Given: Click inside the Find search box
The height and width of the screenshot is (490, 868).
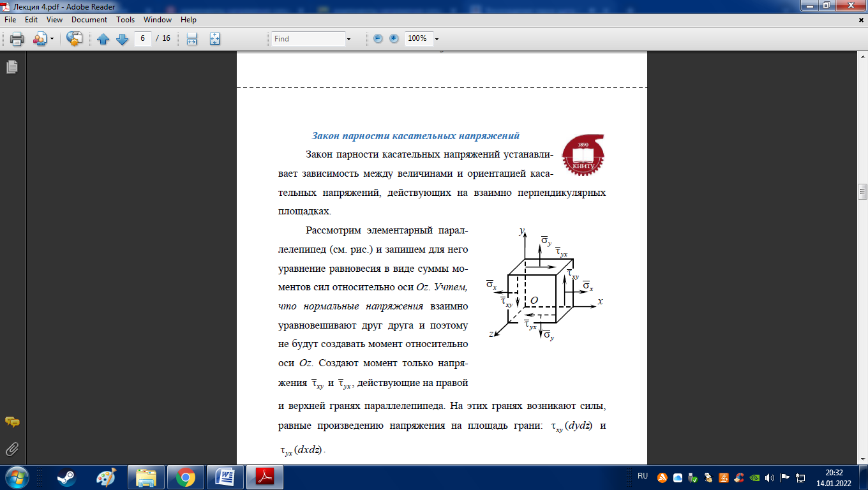Looking at the screenshot, I should (x=308, y=39).
